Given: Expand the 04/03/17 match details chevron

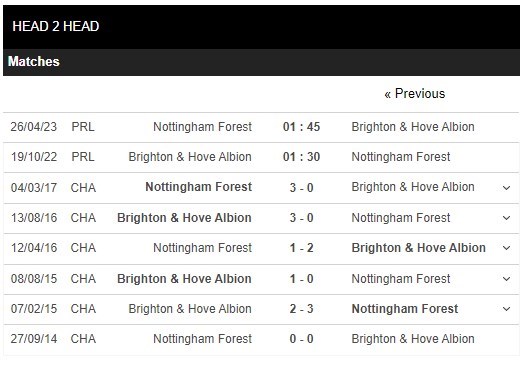Looking at the screenshot, I should [x=506, y=188].
